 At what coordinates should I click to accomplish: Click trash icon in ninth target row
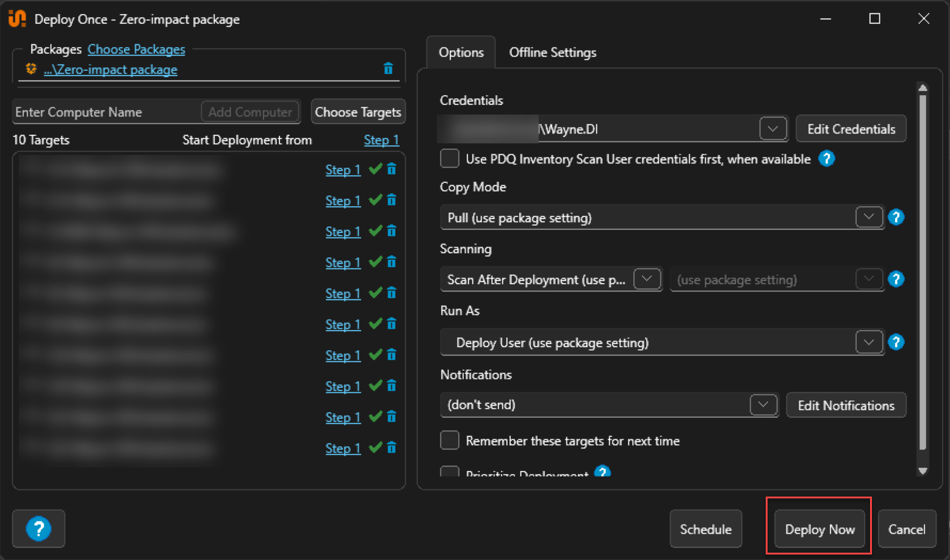(x=392, y=417)
